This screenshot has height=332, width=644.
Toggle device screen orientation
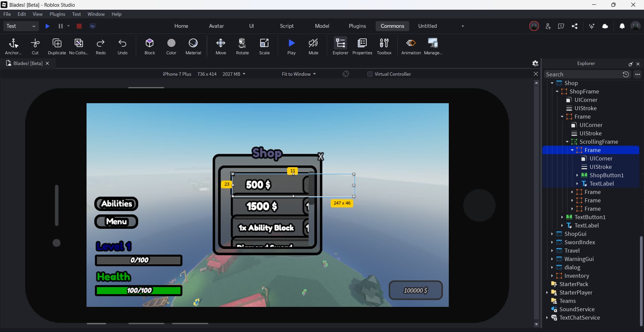pos(346,74)
